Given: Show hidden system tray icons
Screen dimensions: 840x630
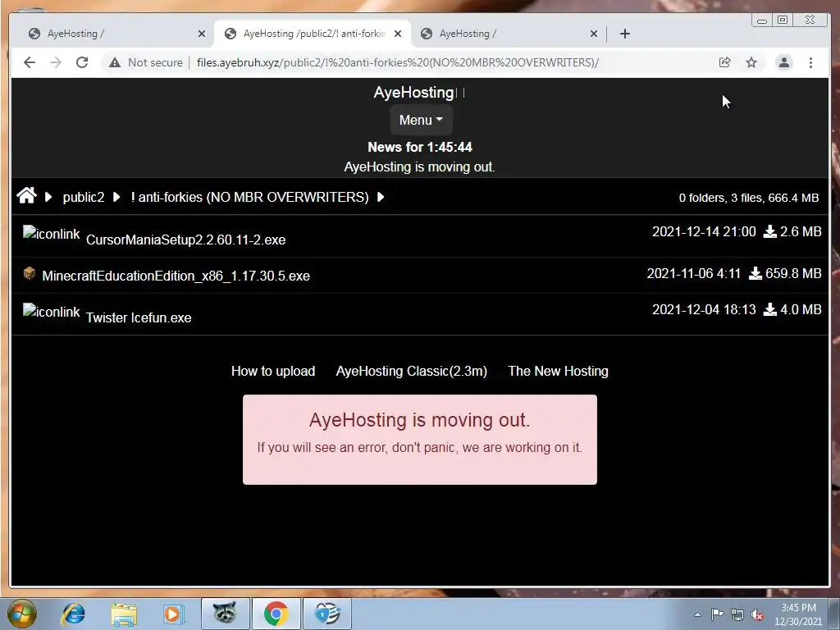Looking at the screenshot, I should [x=697, y=615].
